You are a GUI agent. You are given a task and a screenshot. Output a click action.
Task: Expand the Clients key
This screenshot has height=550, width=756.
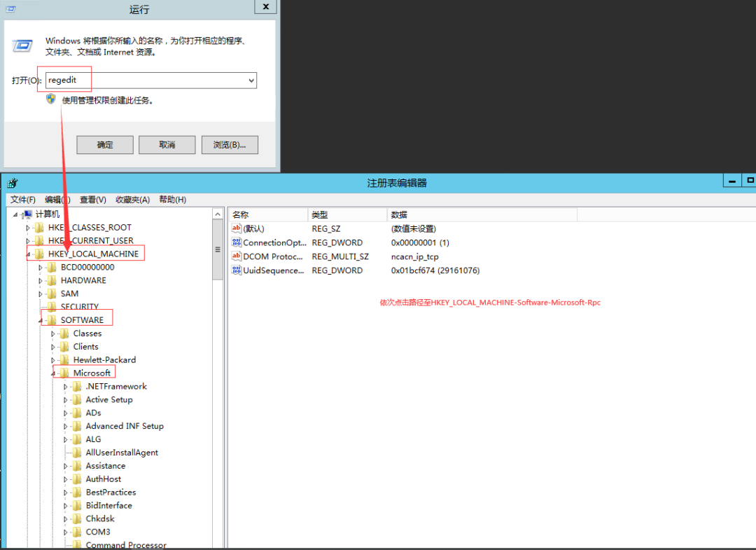pos(53,347)
